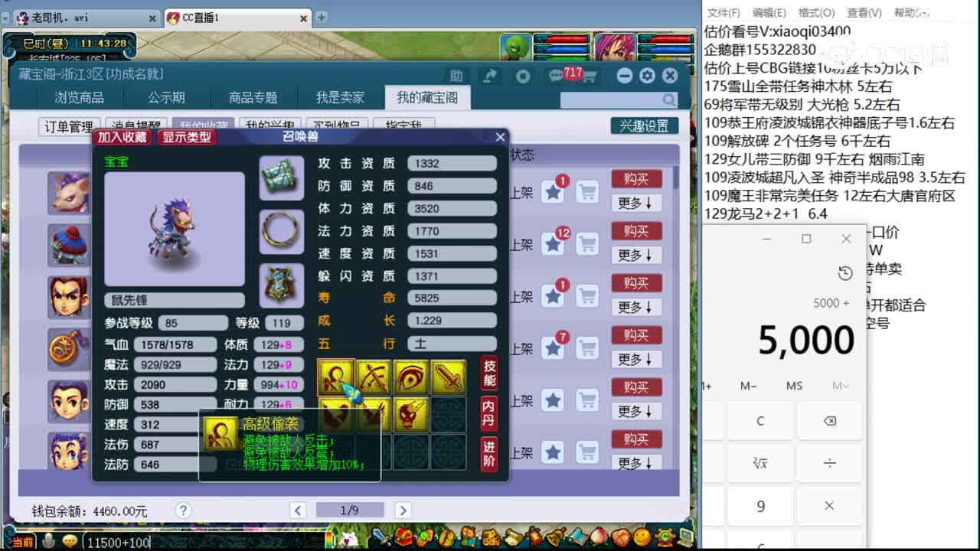Click the 当前 channel button
Viewport: 980px width, 551px height.
click(x=23, y=542)
